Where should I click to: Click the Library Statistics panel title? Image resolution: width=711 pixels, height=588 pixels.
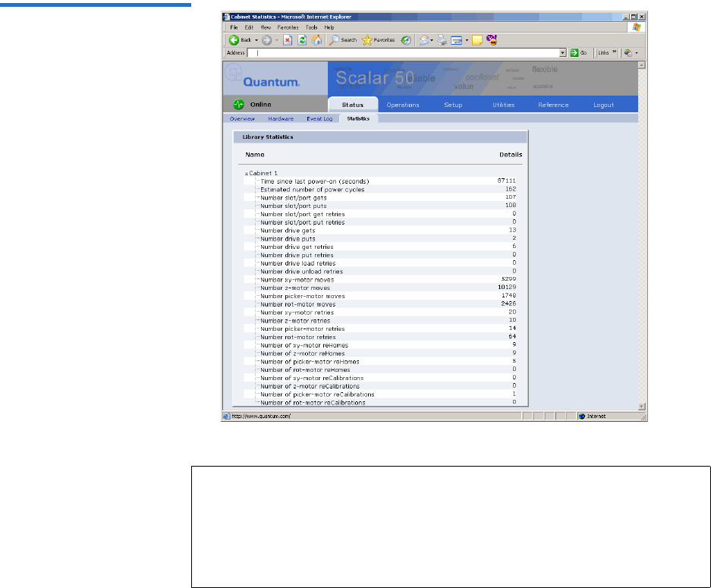(268, 137)
